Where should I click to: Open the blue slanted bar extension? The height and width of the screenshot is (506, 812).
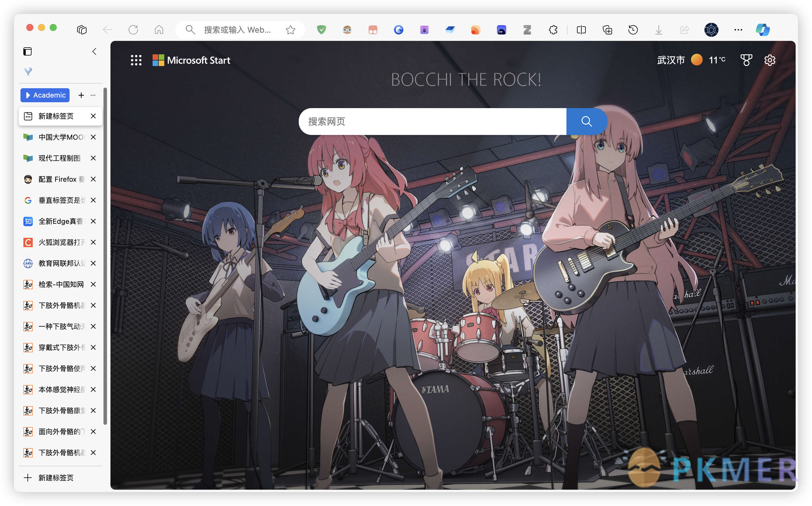tap(450, 30)
